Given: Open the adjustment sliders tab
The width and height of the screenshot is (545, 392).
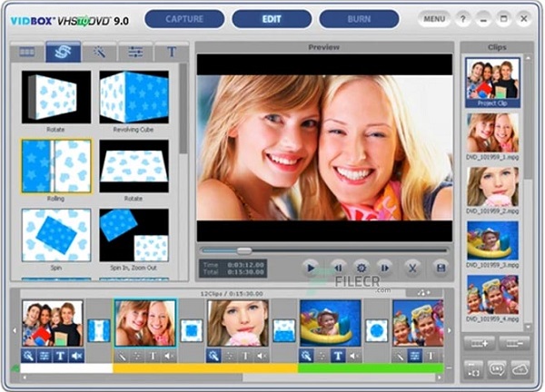Looking at the screenshot, I should (x=135, y=52).
